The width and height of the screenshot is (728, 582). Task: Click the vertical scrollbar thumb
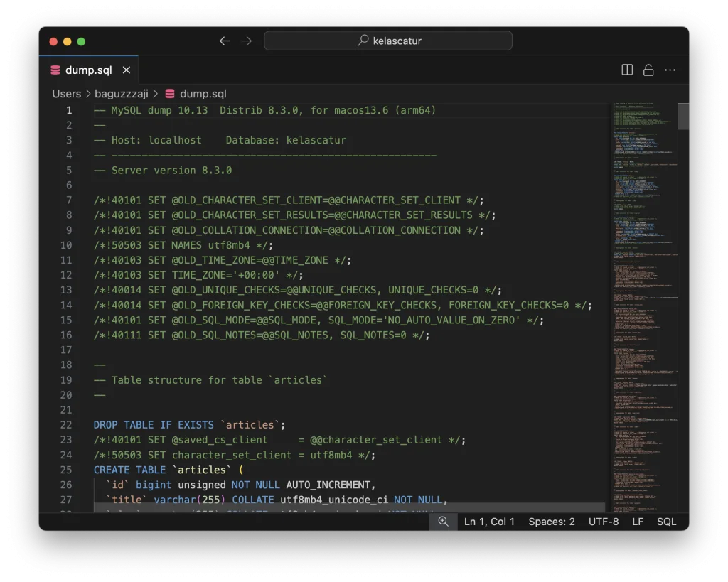683,117
